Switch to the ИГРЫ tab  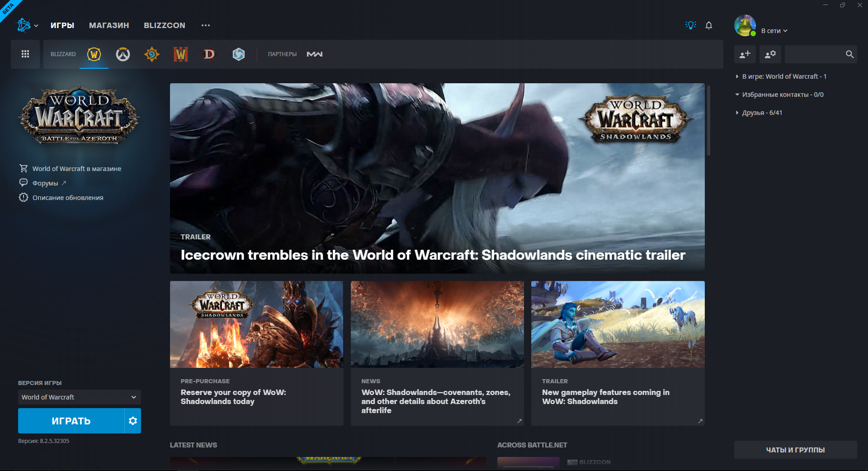click(x=62, y=25)
